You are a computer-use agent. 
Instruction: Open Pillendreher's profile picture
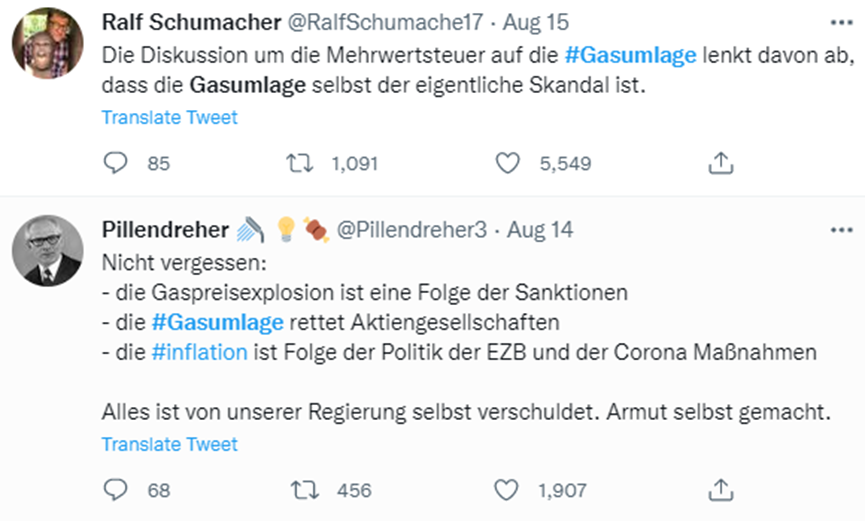pyautogui.click(x=47, y=250)
